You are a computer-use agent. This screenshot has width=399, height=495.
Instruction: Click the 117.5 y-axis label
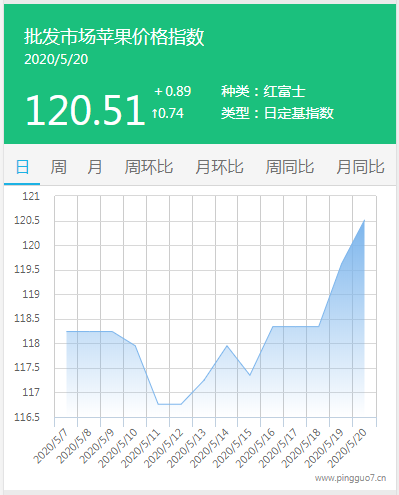click(x=27, y=367)
